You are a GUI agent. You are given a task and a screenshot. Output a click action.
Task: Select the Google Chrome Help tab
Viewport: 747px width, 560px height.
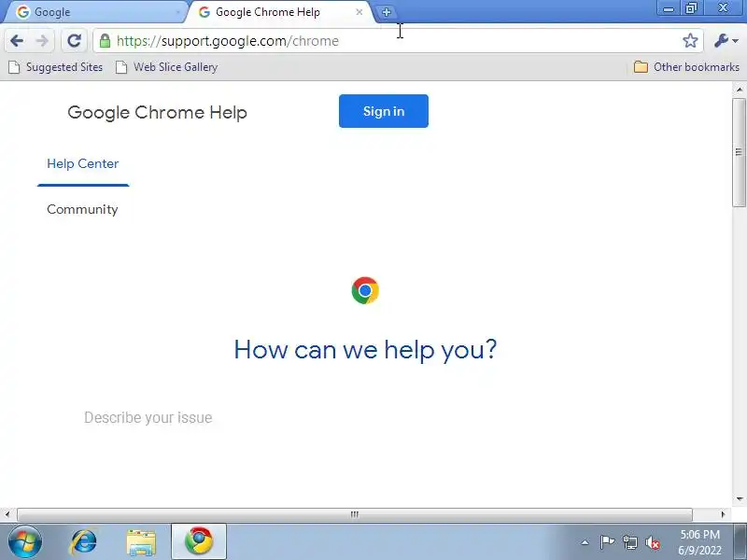pos(281,12)
